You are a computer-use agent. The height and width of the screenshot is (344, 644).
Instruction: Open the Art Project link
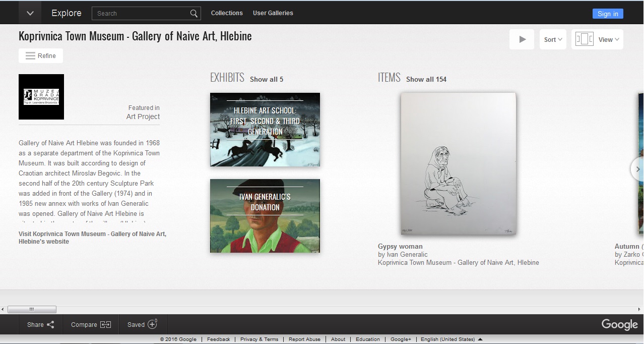pos(143,117)
